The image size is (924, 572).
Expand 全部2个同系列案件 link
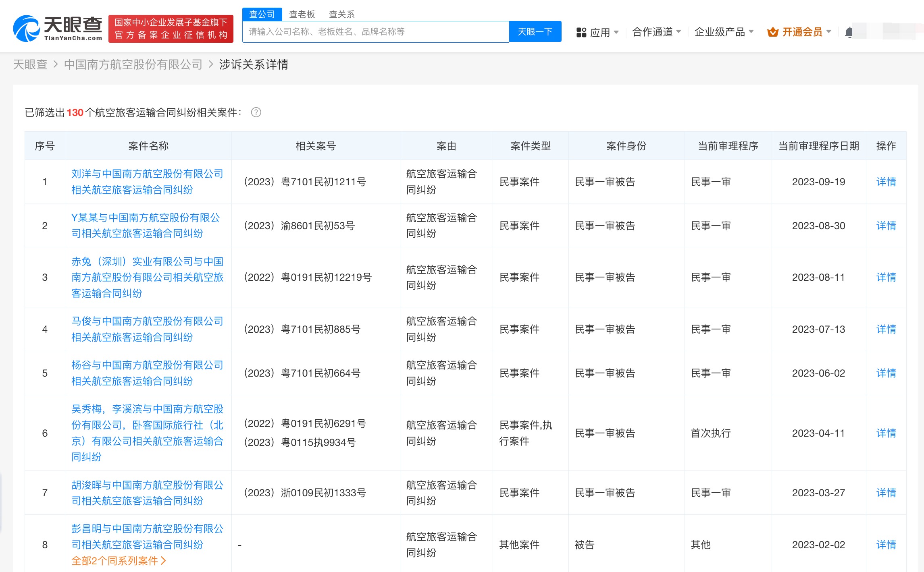tap(119, 561)
